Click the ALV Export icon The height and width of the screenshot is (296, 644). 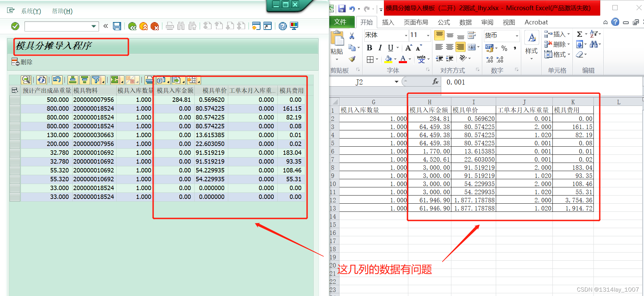pos(176,80)
